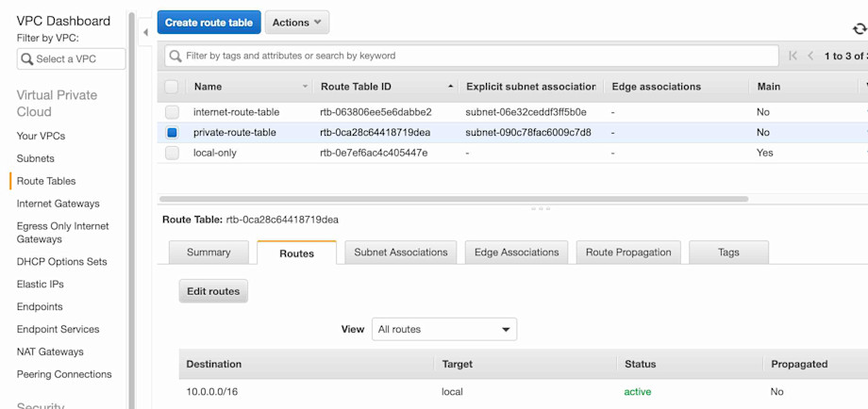Open Elastic IPs in the sidebar
The width and height of the screenshot is (868, 409).
[40, 284]
